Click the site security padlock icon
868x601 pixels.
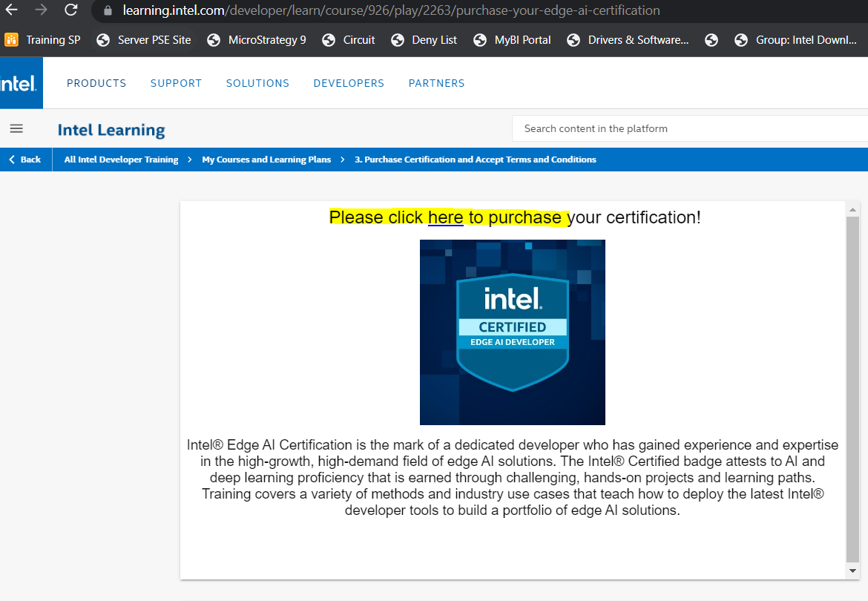coord(108,11)
